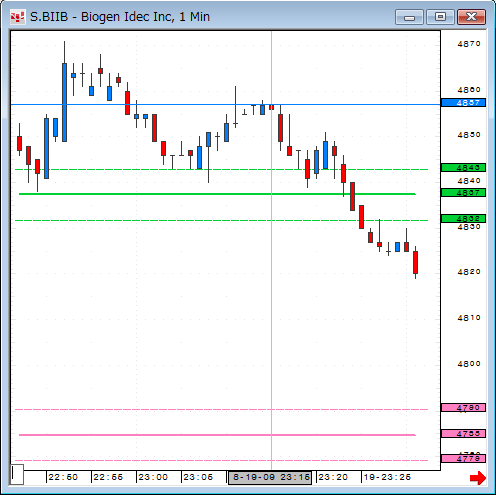Minimize the S.BIIB chart window
The image size is (496, 495).
409,17
